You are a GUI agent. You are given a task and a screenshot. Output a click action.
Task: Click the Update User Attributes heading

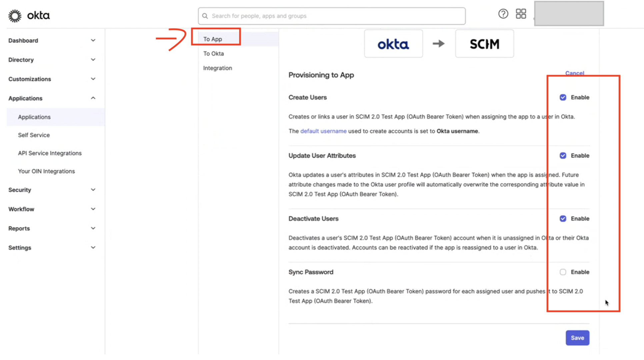pyautogui.click(x=322, y=156)
